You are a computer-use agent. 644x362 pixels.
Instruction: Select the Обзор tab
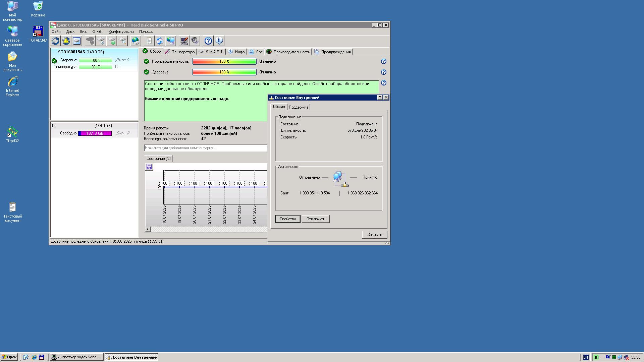pos(152,51)
